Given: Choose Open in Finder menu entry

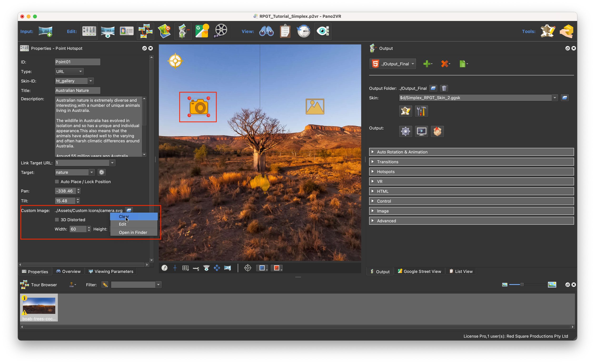Looking at the screenshot, I should 133,233.
